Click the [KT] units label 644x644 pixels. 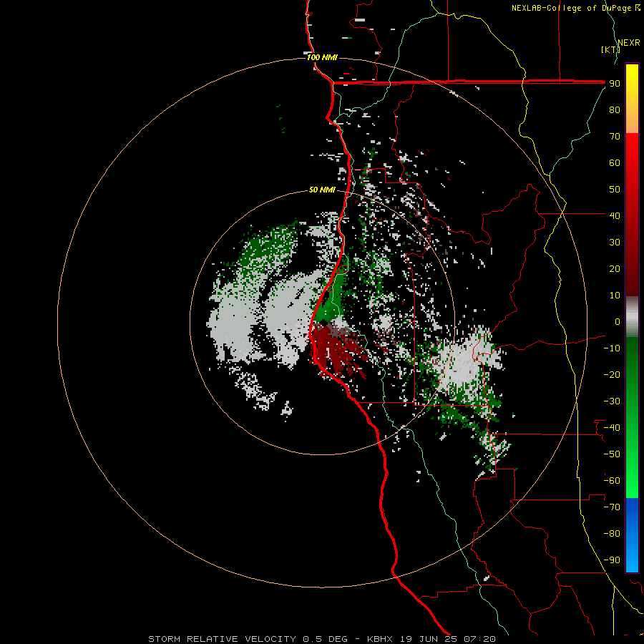(610, 49)
